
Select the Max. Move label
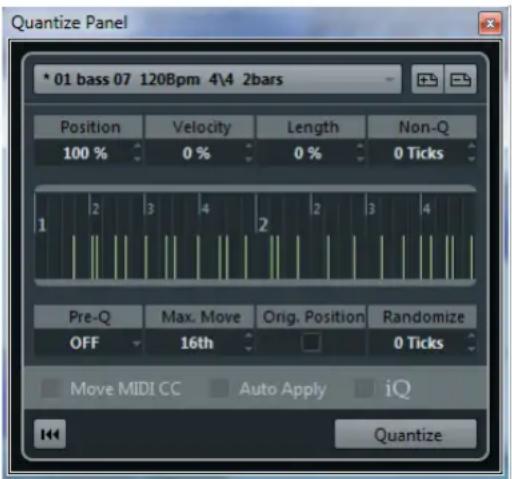pyautogui.click(x=200, y=317)
